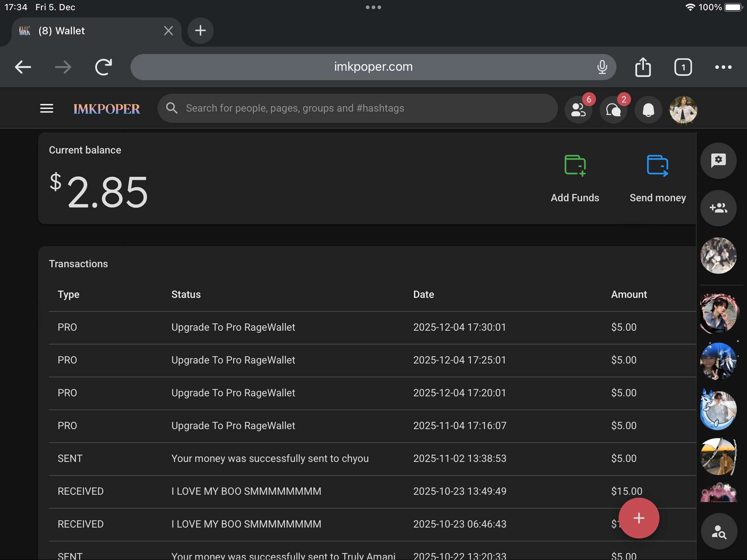The height and width of the screenshot is (560, 747).
Task: Open the browser tab switcher showing 1
Action: tap(683, 67)
